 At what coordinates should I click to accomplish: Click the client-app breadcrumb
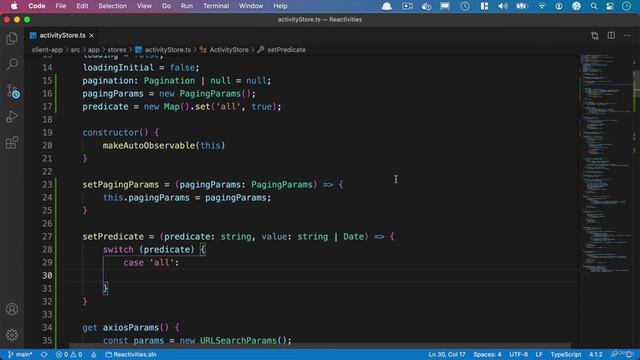[x=47, y=50]
